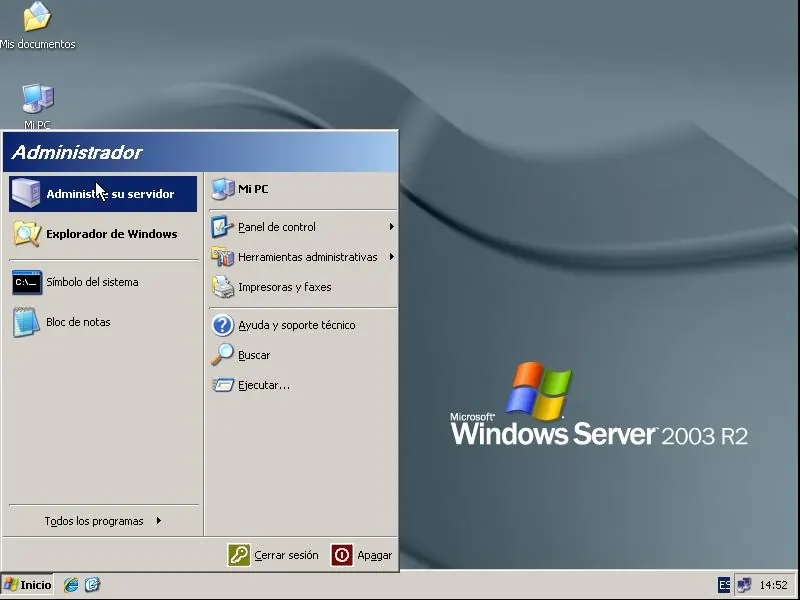The height and width of the screenshot is (600, 800).
Task: Click the computer icon next to Mi PC in Start menu
Action: click(x=223, y=189)
